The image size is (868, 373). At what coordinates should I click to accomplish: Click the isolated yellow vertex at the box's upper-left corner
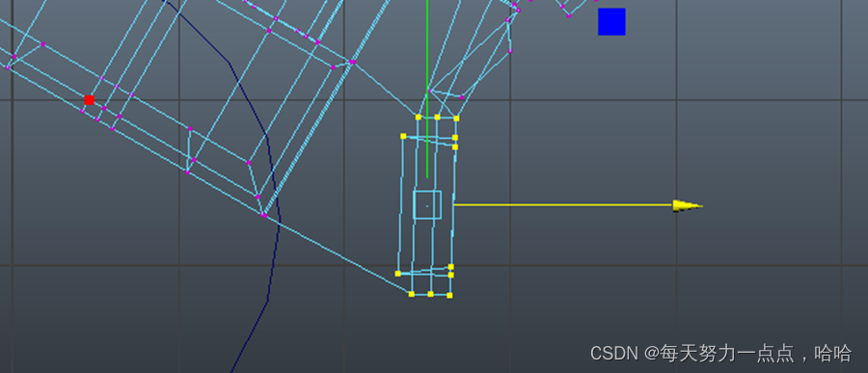coord(403,136)
